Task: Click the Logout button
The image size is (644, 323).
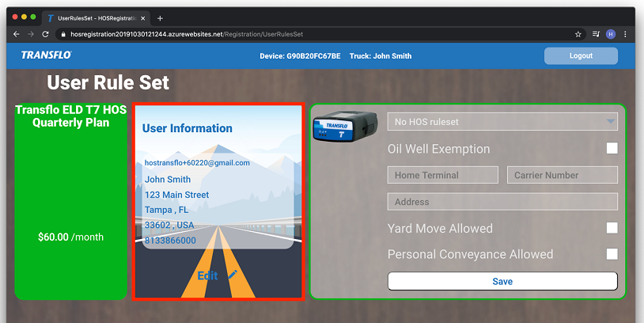Action: click(x=581, y=55)
